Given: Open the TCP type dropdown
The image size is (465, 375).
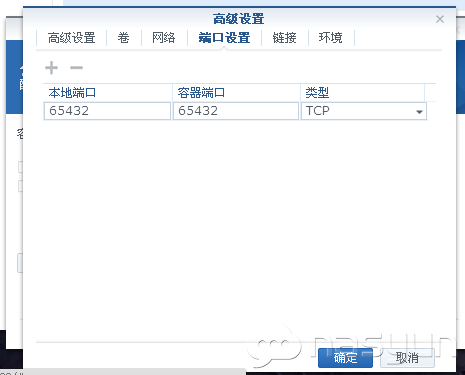Looking at the screenshot, I should [x=364, y=111].
